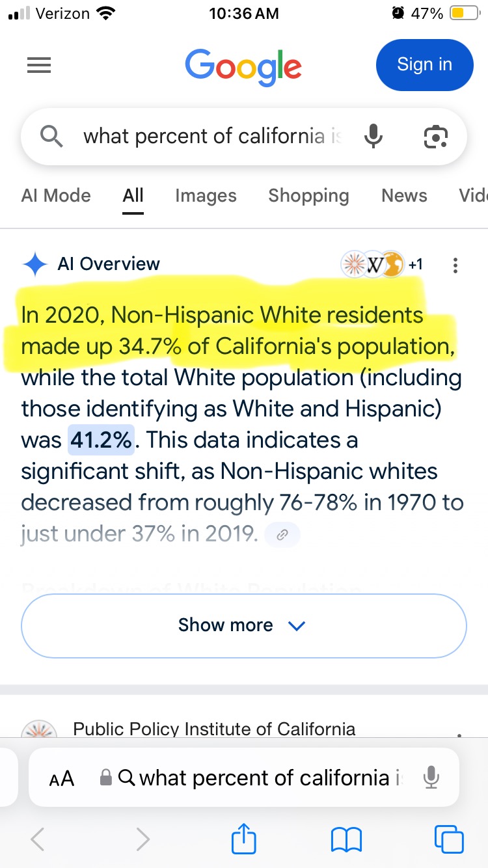The image size is (488, 868).
Task: Open AA reader and text size menu
Action: point(62,778)
